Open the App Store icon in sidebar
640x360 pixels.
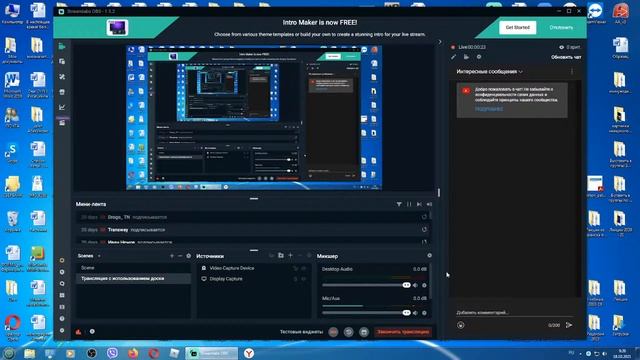[x=62, y=92]
